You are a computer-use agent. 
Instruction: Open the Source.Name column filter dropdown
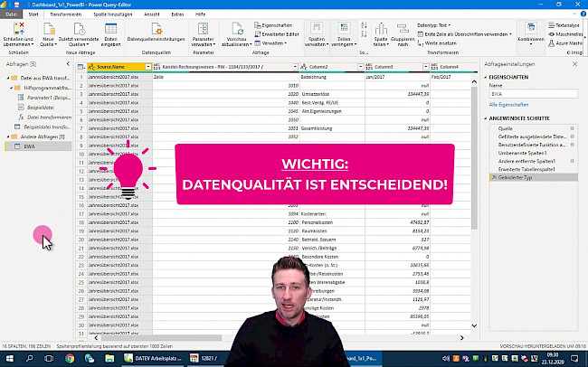click(147, 67)
